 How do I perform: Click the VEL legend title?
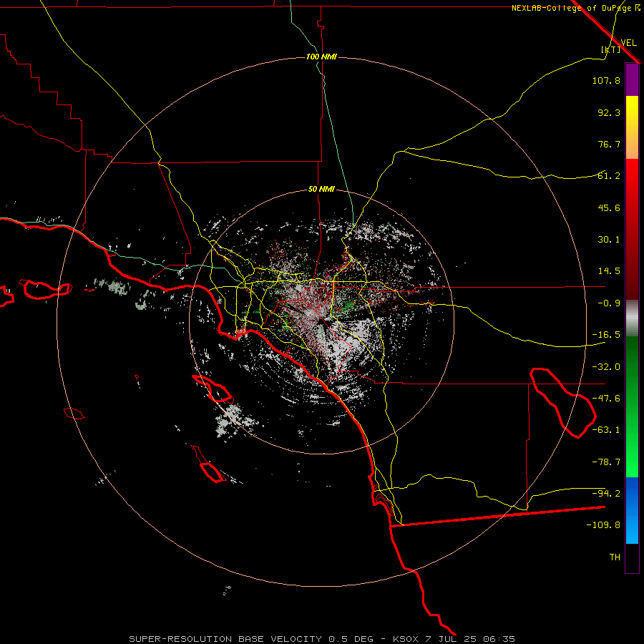pyautogui.click(x=628, y=43)
